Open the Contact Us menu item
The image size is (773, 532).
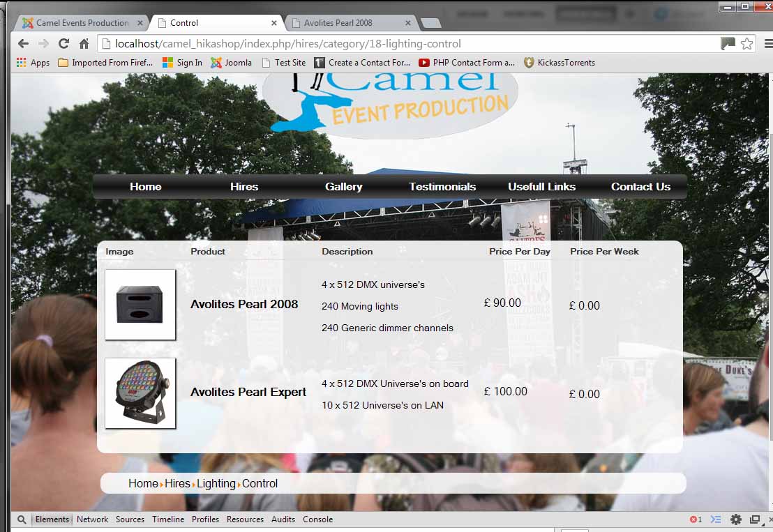(641, 187)
